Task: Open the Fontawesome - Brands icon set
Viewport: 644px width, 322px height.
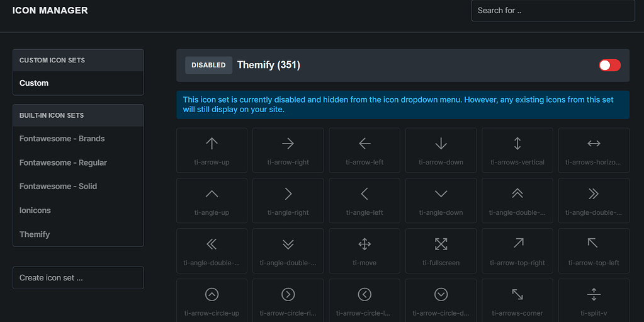Action: (62, 139)
